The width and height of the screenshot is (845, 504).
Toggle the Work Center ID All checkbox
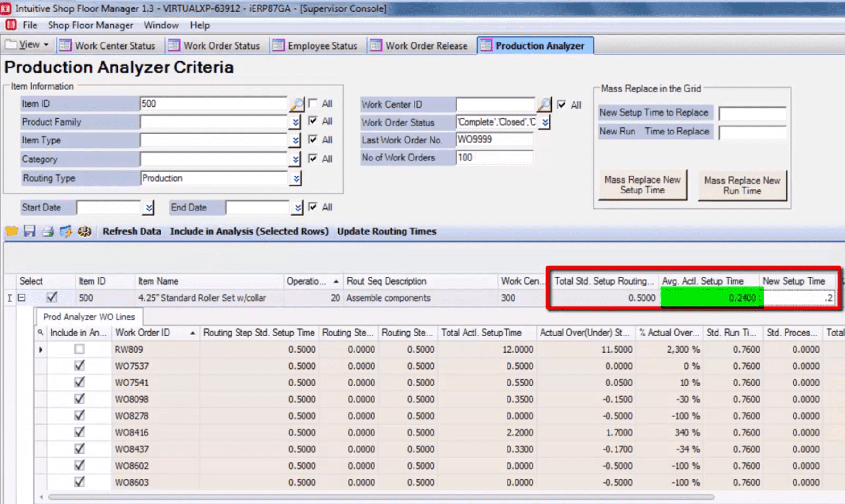click(561, 105)
